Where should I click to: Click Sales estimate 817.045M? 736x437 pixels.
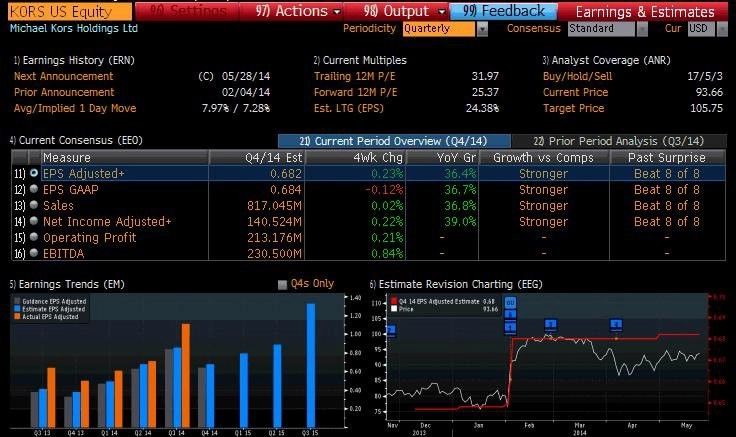pyautogui.click(x=274, y=206)
